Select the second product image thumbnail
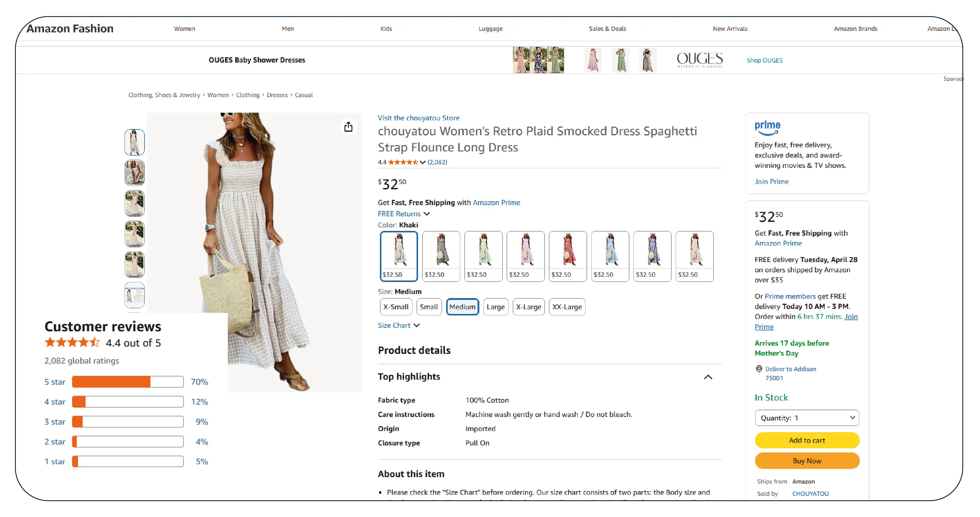Viewport: 980px width, 517px height. tap(135, 173)
